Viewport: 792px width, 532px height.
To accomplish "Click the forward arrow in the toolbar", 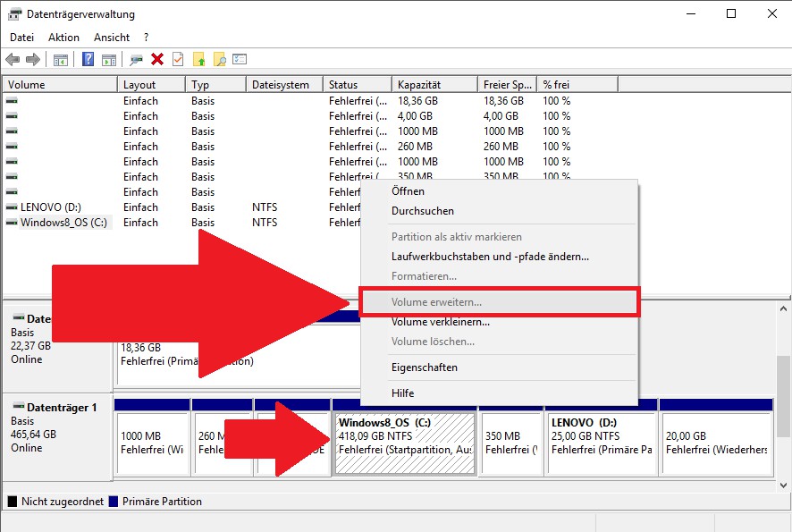I will pos(33,60).
